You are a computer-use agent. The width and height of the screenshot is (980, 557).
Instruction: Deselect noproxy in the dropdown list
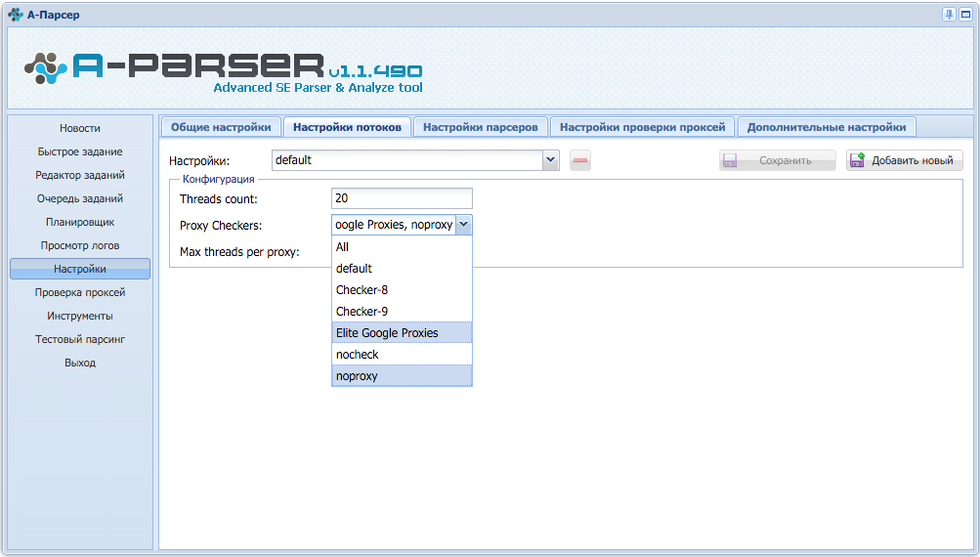click(x=402, y=375)
